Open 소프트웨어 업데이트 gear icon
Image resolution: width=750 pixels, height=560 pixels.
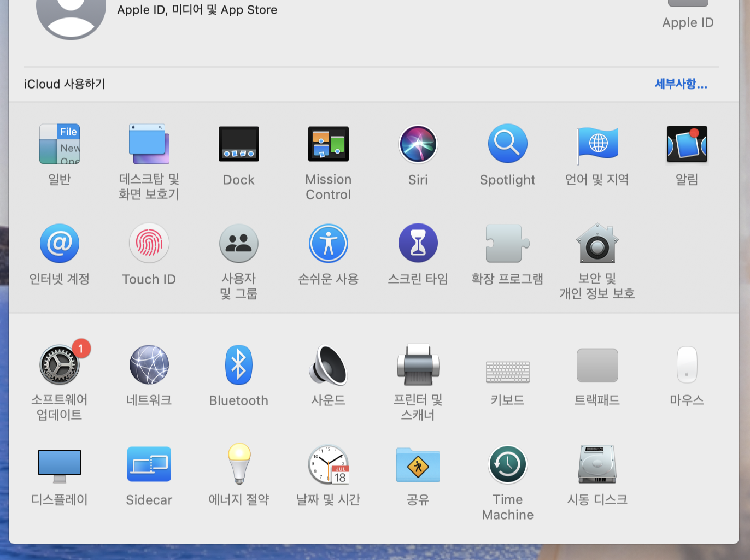point(60,365)
